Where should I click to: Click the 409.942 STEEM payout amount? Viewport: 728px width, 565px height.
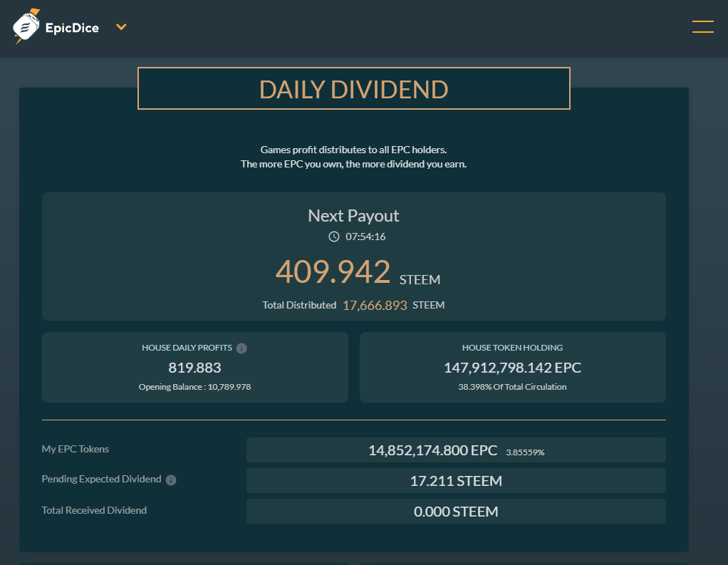tap(358, 272)
